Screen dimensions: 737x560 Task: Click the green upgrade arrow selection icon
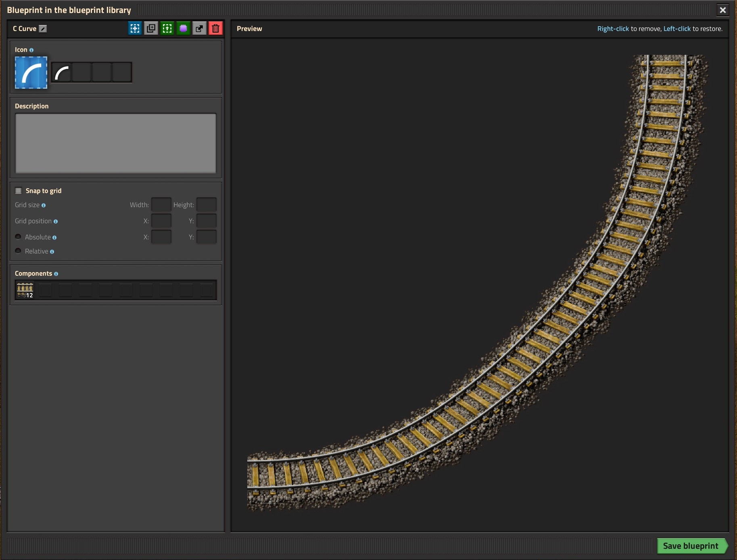(167, 28)
